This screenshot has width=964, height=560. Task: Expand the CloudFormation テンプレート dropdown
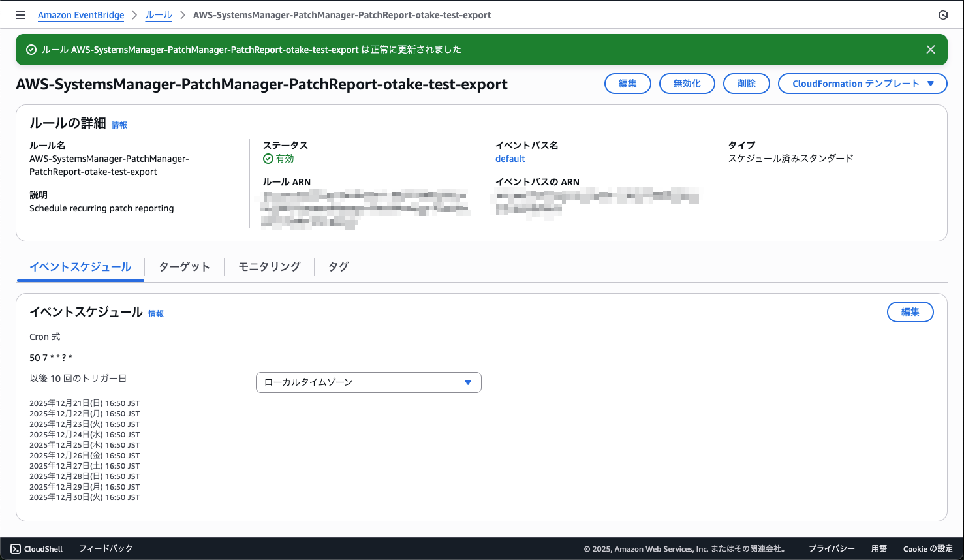coord(862,84)
